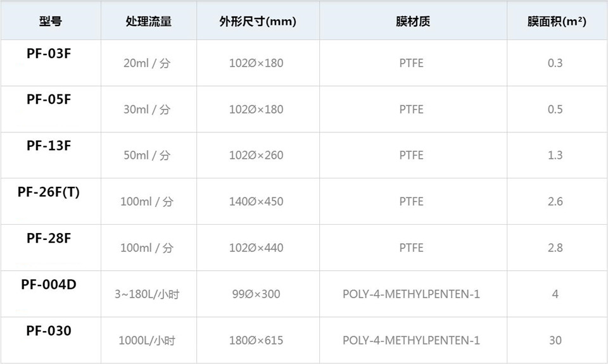This screenshot has width=608, height=364.
Task: Select model PF-05F
Action: pyautogui.click(x=49, y=99)
